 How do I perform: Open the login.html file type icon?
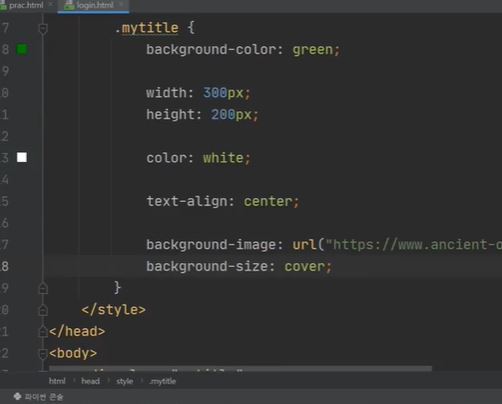[x=69, y=5]
